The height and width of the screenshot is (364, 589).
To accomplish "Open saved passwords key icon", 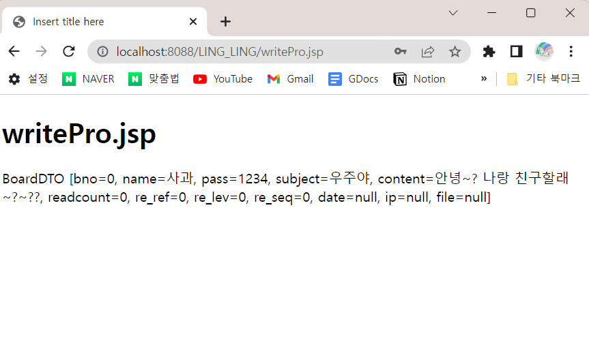I will pyautogui.click(x=401, y=51).
